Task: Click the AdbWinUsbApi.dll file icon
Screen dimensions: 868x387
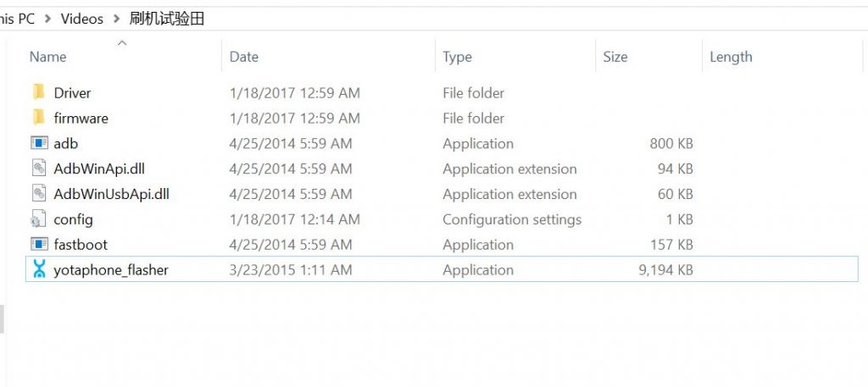Action: (x=39, y=193)
